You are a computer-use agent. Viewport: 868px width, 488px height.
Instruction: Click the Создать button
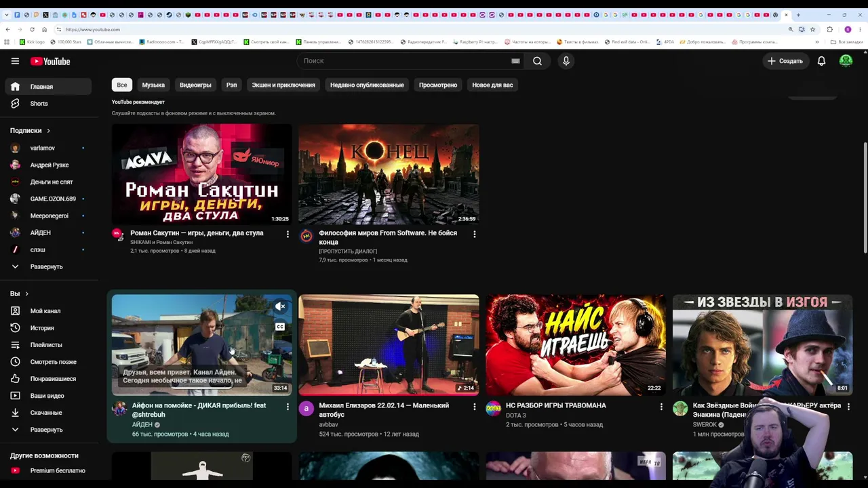pos(785,61)
